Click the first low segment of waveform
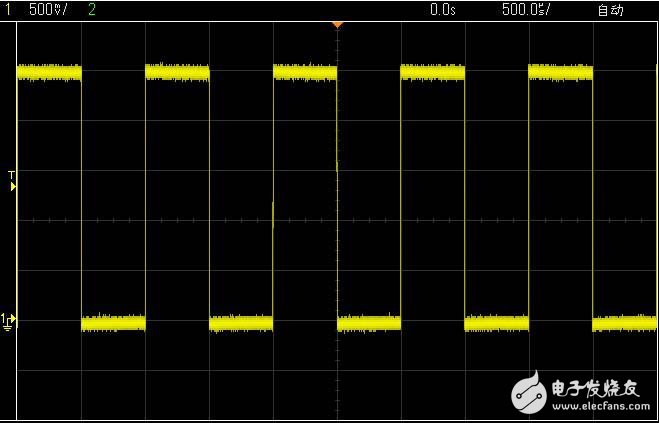The width and height of the screenshot is (659, 423). click(x=113, y=322)
